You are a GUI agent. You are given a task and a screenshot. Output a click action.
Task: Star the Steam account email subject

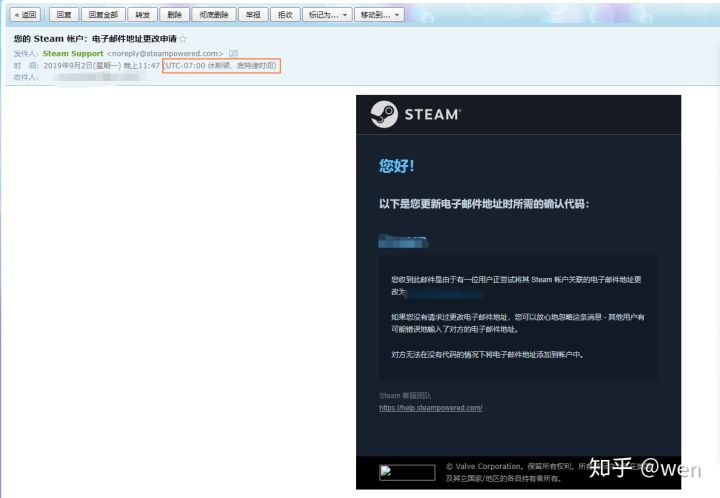pos(183,39)
